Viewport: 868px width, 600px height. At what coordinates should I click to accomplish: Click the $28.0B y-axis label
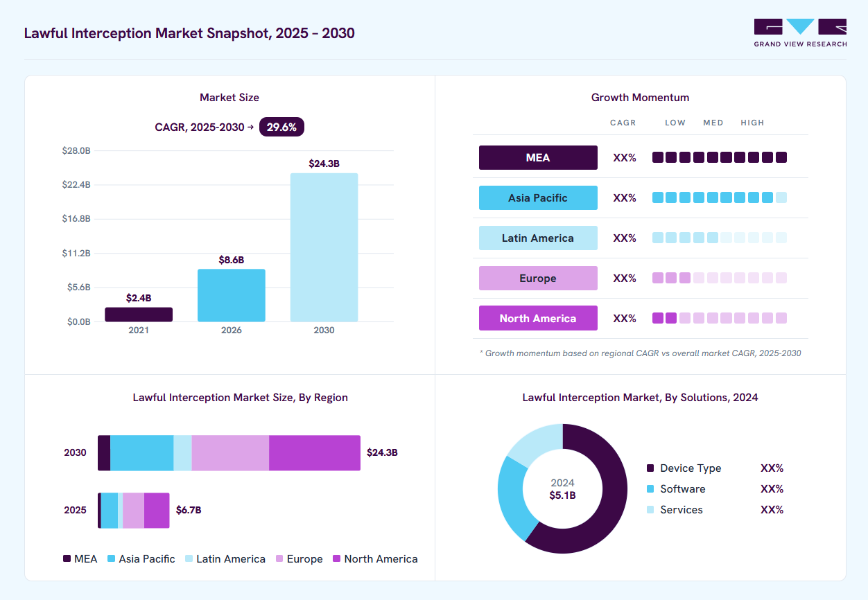coord(76,150)
